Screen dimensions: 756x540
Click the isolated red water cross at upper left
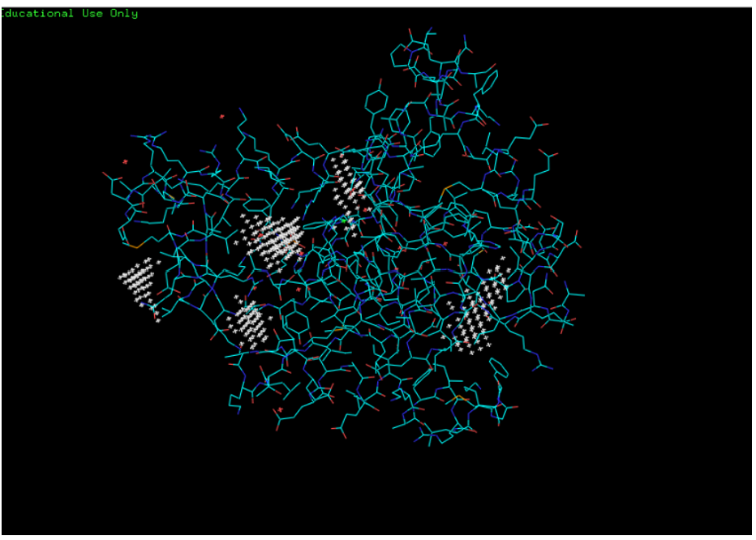[x=221, y=117]
